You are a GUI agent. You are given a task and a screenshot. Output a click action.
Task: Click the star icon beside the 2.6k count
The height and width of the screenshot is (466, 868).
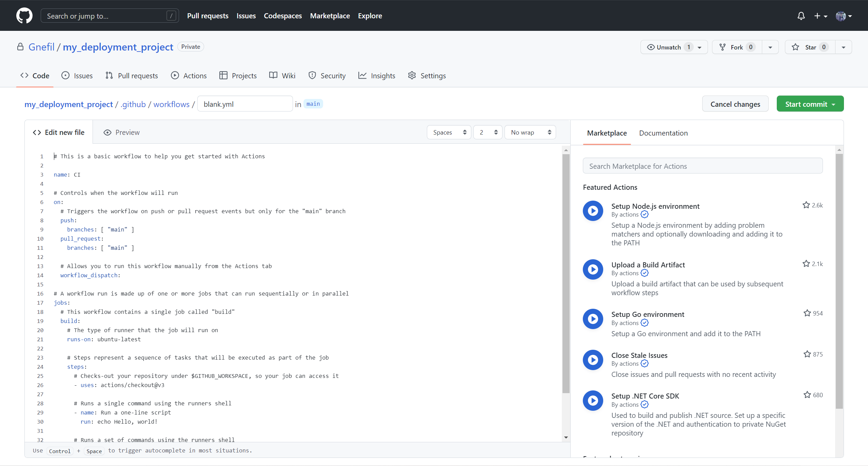tap(806, 205)
